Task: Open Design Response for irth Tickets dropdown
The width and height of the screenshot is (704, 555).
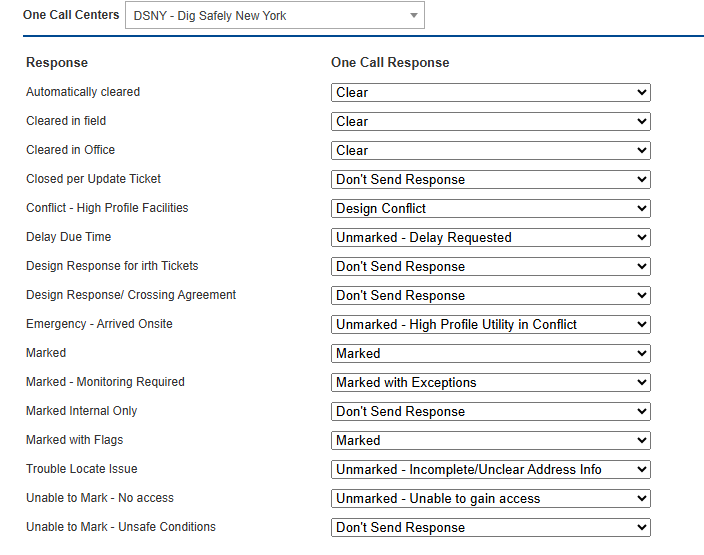Action: point(491,266)
